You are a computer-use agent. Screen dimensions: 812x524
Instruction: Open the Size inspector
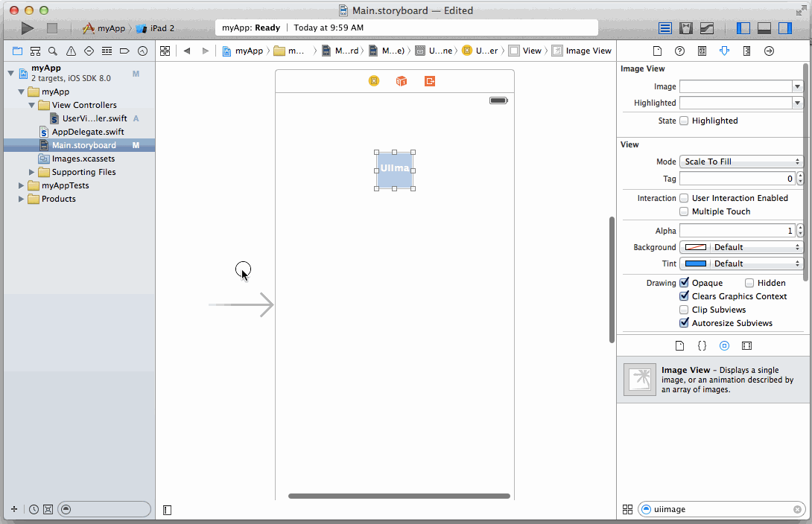(x=747, y=51)
